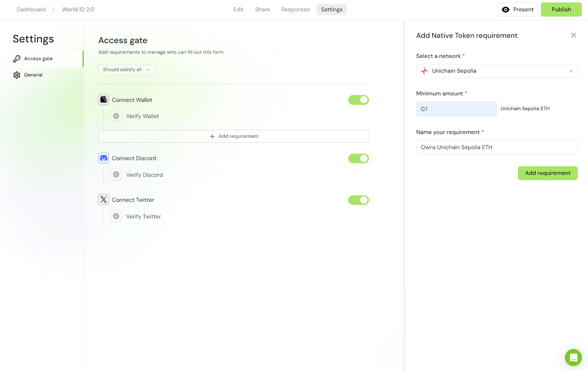Image resolution: width=588 pixels, height=371 pixels.
Task: Click the Unichain Sepolia ETH unit label
Action: (525, 109)
